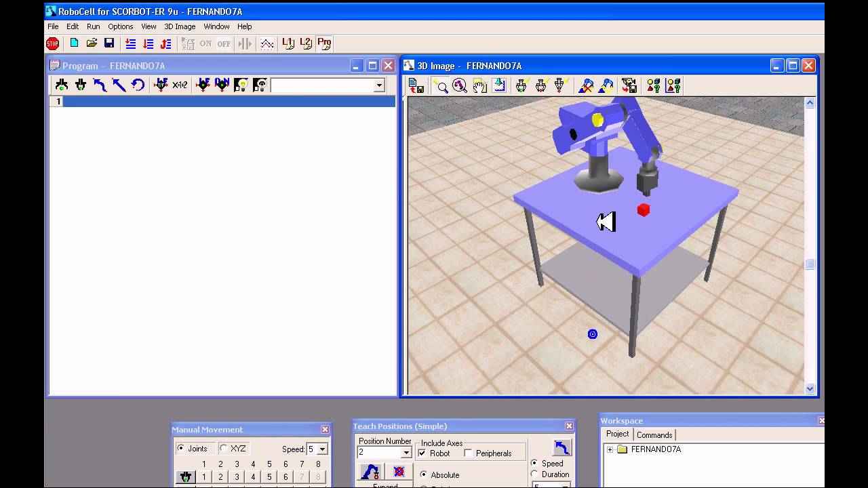Click joint 3 button in Manual Movement
This screenshot has height=488, width=868.
coord(237,477)
